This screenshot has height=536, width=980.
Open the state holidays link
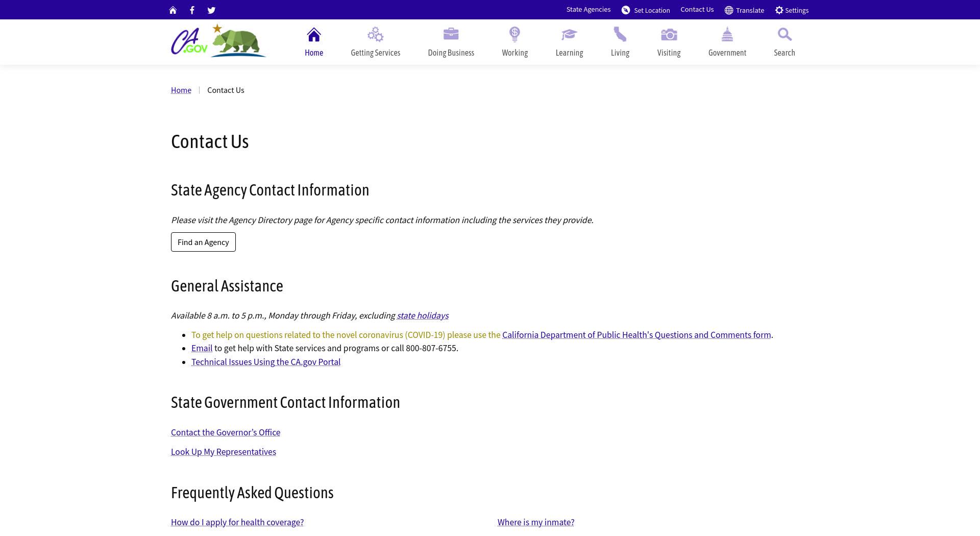click(x=423, y=315)
